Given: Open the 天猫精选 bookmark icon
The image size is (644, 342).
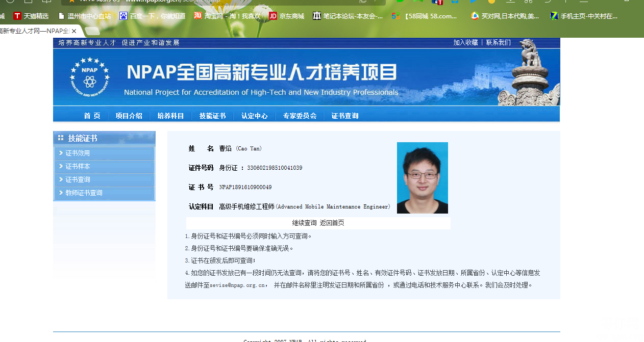Looking at the screenshot, I should [x=17, y=16].
